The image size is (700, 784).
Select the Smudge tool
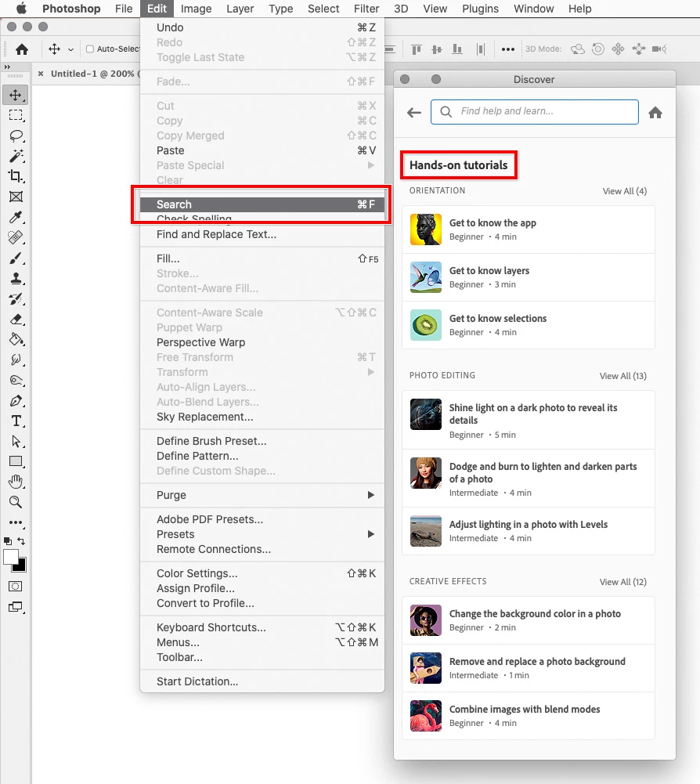tap(16, 360)
